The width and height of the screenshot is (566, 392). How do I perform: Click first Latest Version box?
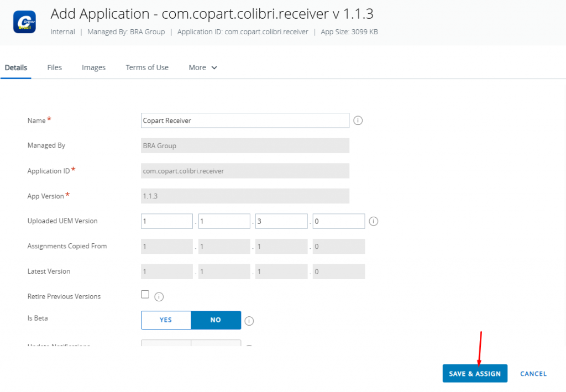(167, 272)
